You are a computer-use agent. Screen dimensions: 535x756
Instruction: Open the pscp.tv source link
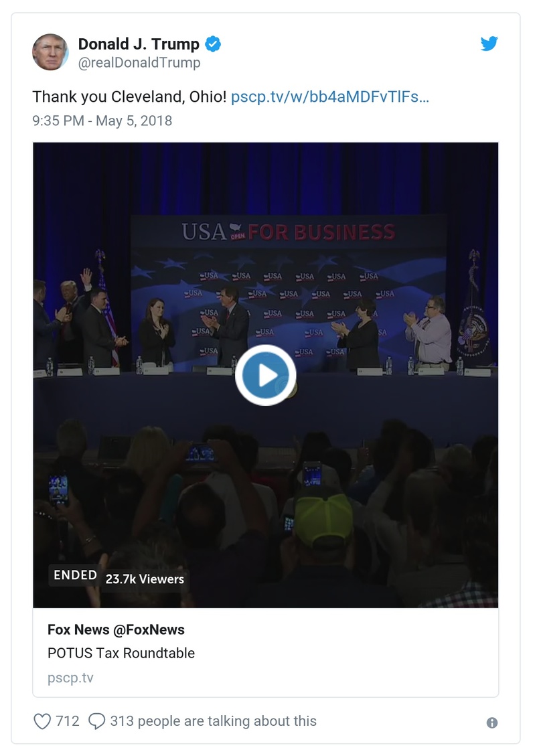[x=63, y=678]
